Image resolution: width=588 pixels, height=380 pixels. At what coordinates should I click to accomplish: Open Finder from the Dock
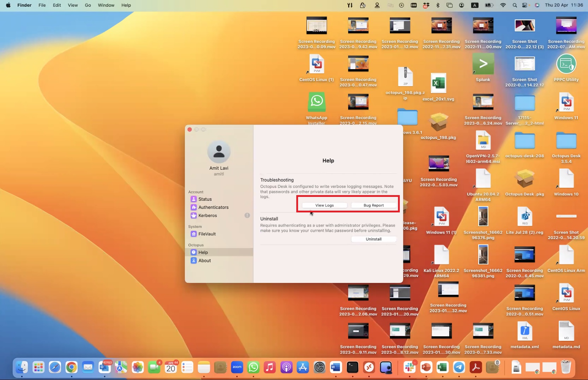coord(22,367)
